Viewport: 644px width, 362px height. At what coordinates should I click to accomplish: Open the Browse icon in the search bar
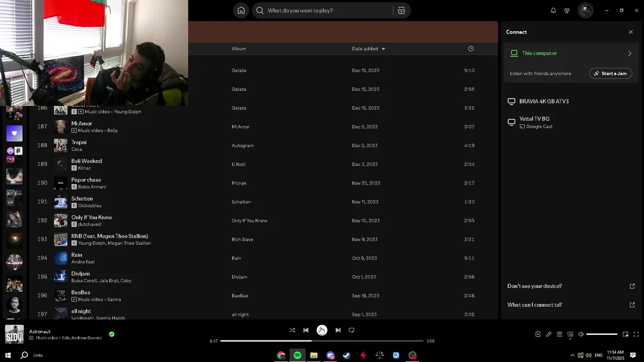click(x=401, y=11)
